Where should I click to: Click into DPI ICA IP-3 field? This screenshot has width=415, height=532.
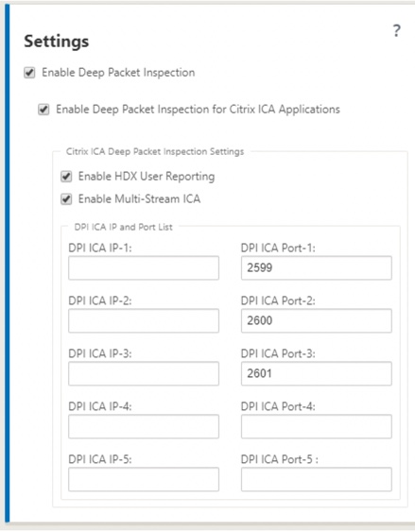pos(144,373)
